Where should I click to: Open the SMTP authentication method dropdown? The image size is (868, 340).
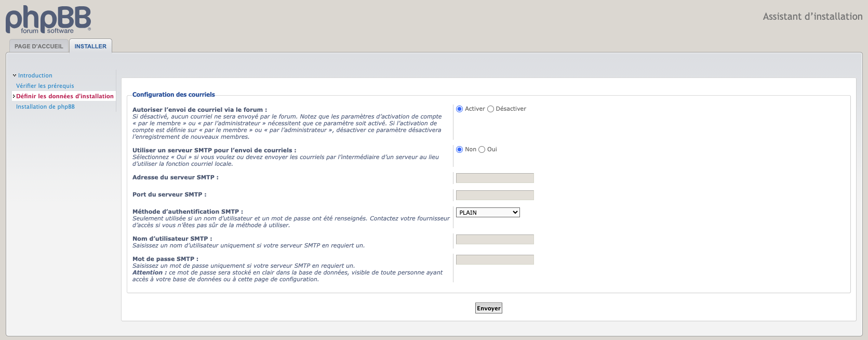click(x=487, y=213)
